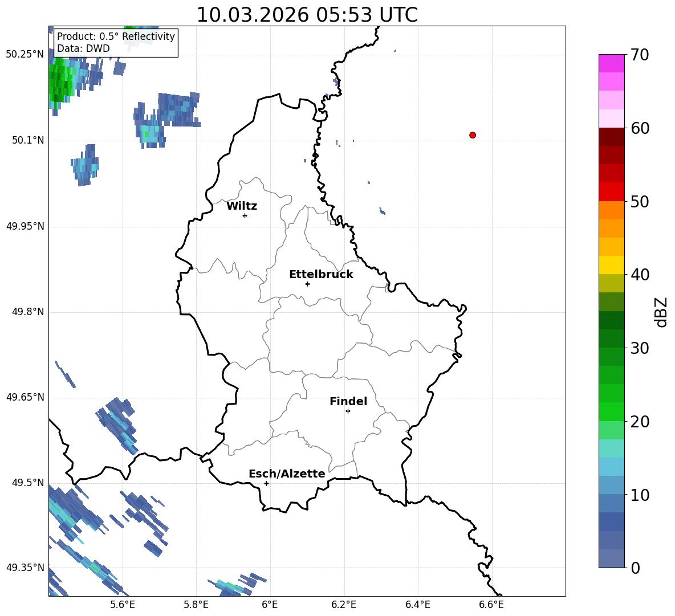Click the green radar echo in the top-left corner

[60, 81]
